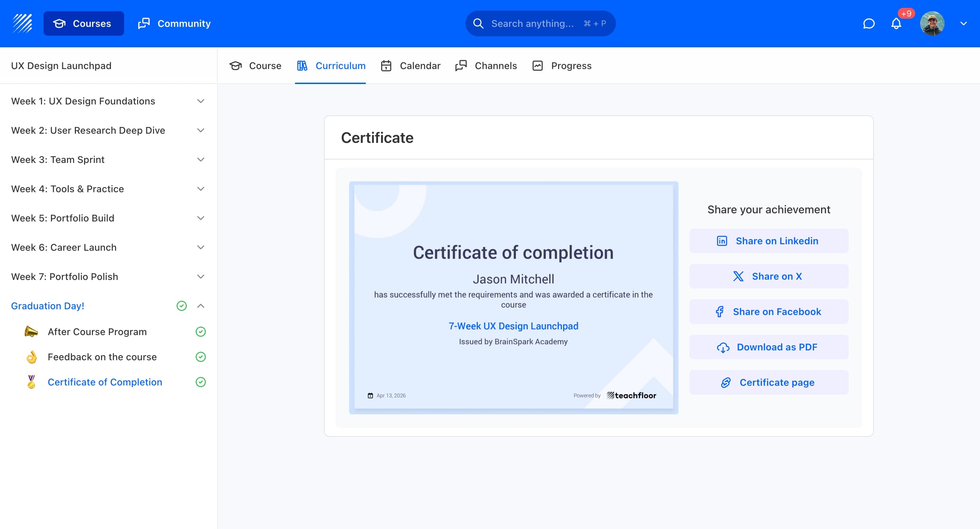Click the Graduation Day! completion checkmark

pos(181,306)
